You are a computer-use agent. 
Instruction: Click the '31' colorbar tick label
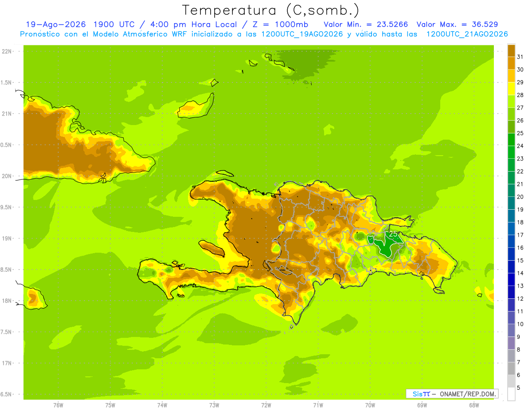[520, 57]
